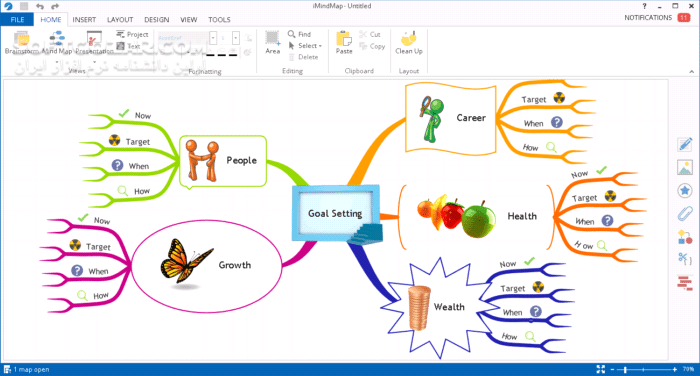Click the fit-to-screen icon in status bar
This screenshot has width=700, height=376.
coord(600,369)
